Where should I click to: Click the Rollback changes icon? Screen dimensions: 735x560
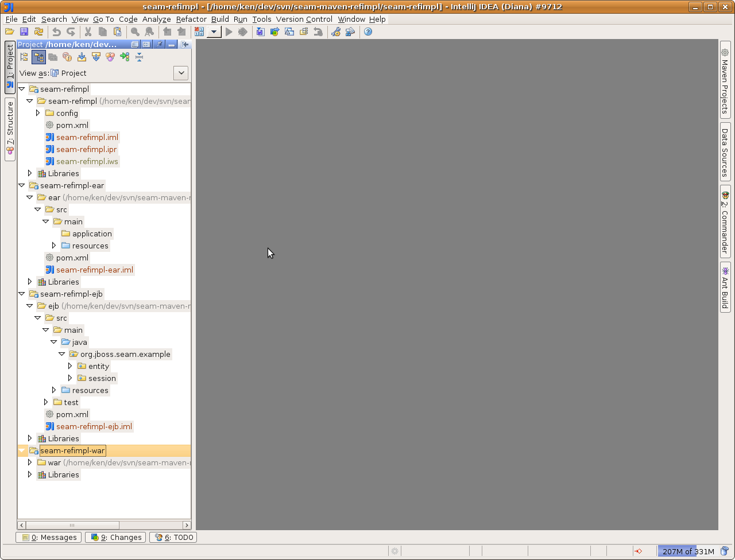click(318, 32)
